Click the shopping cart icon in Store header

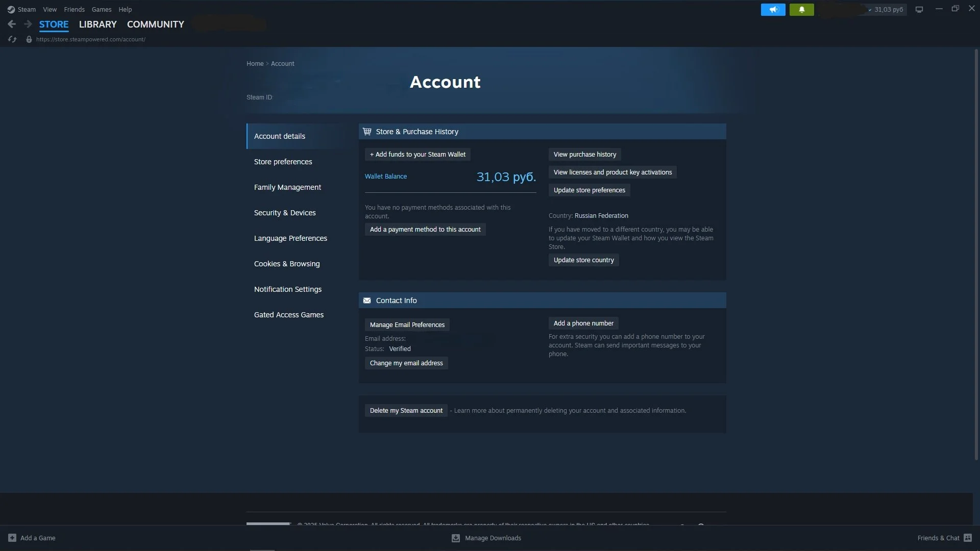pyautogui.click(x=367, y=132)
